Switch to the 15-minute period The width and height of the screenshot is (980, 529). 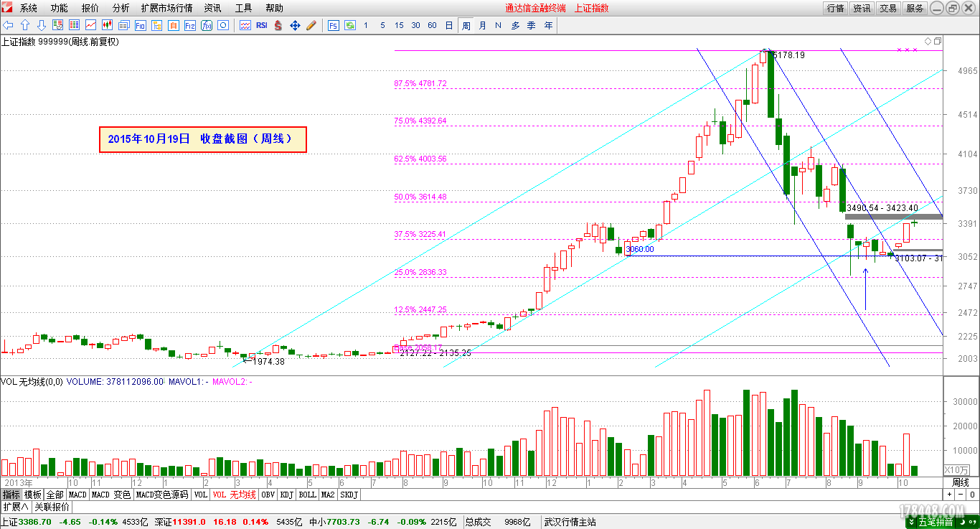pyautogui.click(x=399, y=25)
